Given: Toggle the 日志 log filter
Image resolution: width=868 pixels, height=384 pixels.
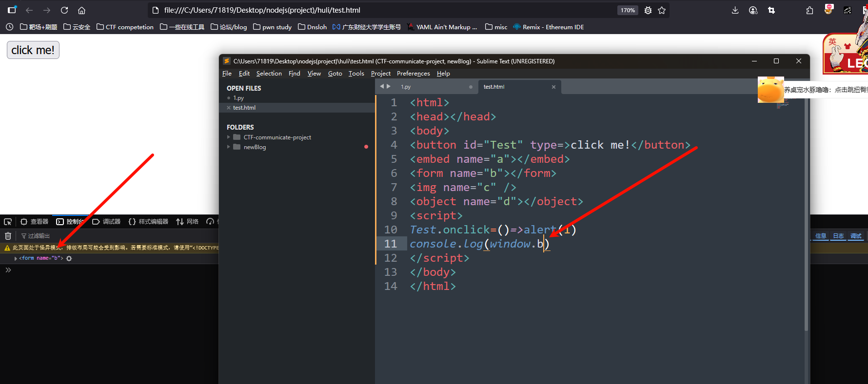Looking at the screenshot, I should coord(838,236).
